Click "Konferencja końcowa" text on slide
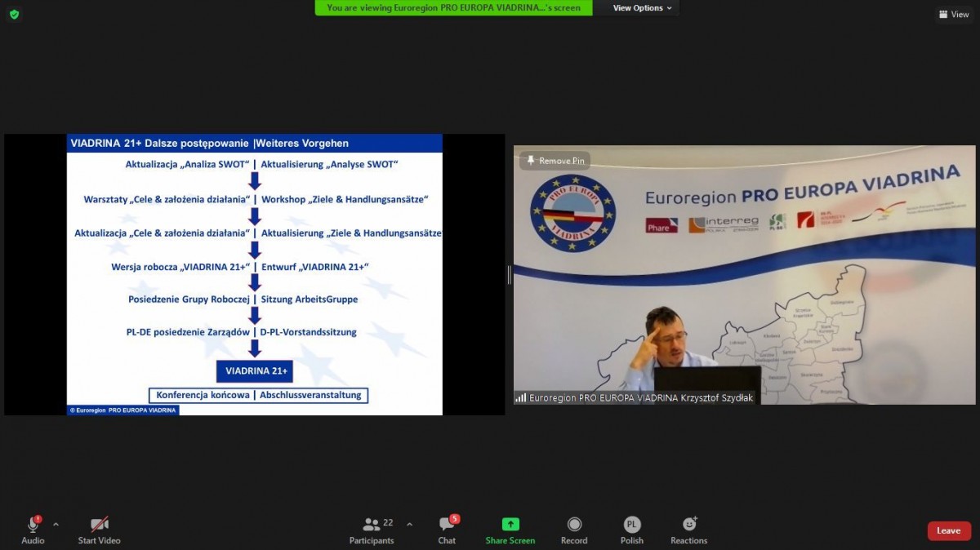This screenshot has width=980, height=550. click(x=203, y=395)
